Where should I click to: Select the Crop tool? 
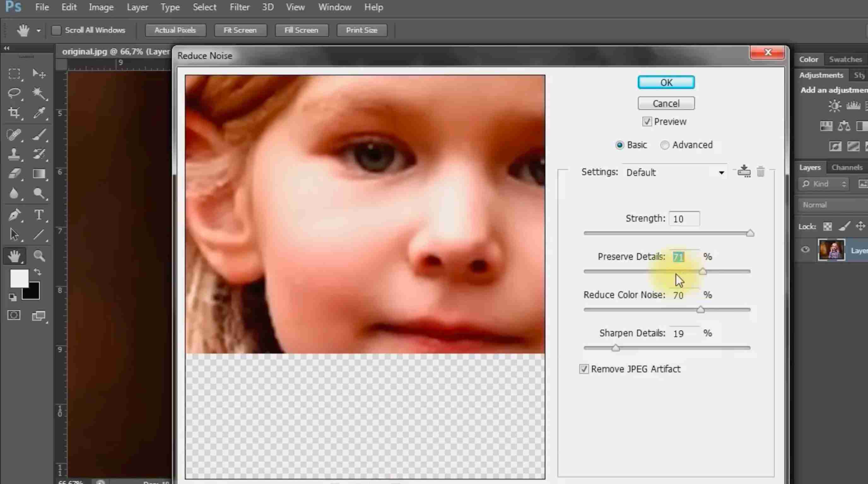(x=14, y=113)
